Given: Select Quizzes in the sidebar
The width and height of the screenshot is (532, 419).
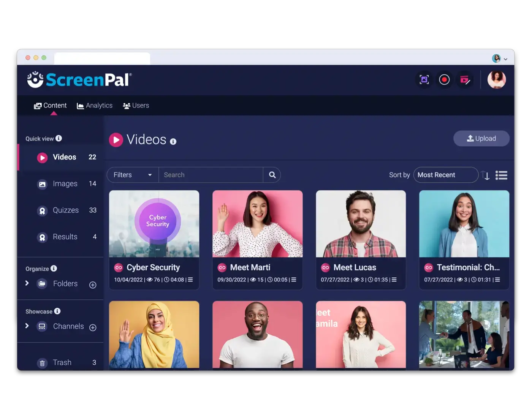Looking at the screenshot, I should click(65, 210).
